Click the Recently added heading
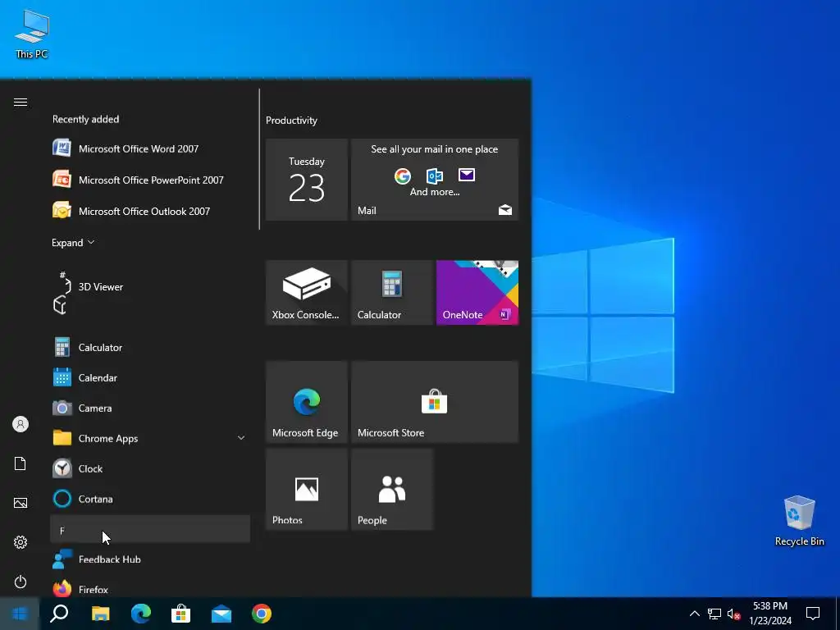 (85, 119)
